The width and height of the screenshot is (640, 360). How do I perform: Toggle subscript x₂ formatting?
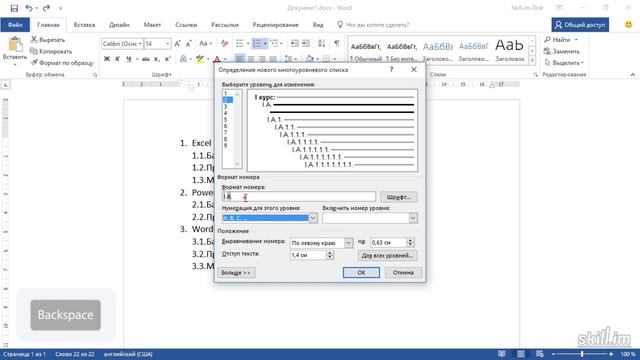156,59
